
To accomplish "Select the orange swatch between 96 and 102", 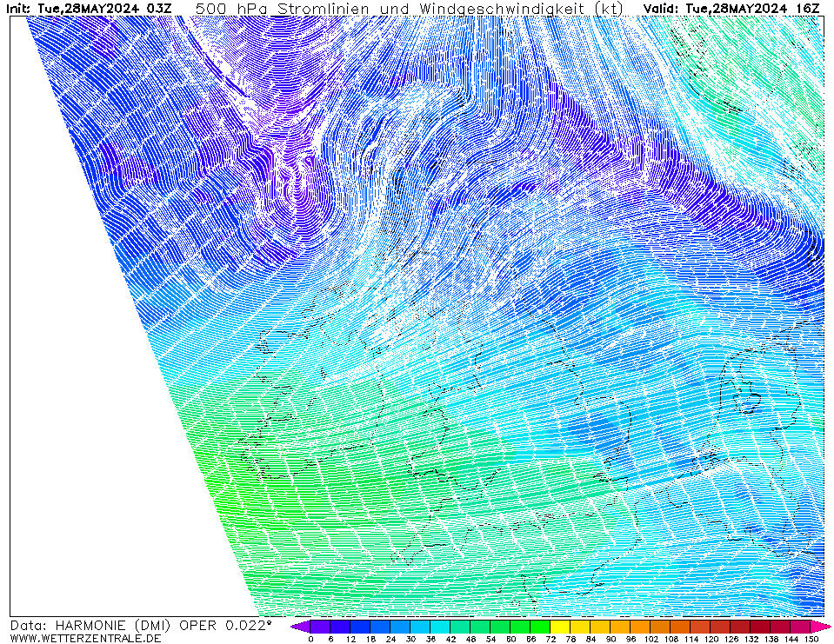I will point(640,627).
